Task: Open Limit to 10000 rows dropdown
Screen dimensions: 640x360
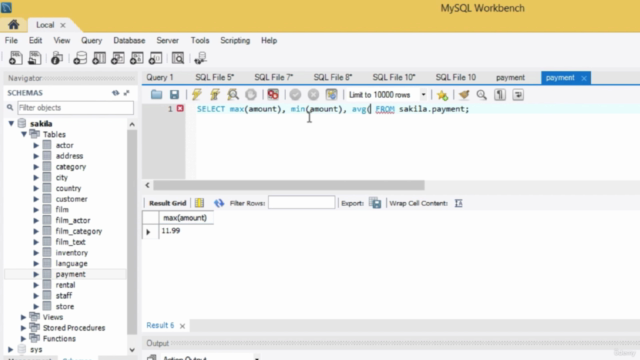Action: 423,95
